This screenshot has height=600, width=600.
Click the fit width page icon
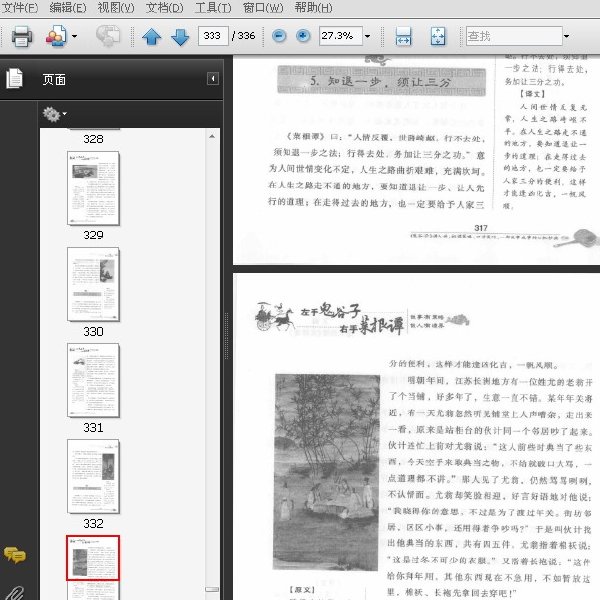click(x=403, y=36)
